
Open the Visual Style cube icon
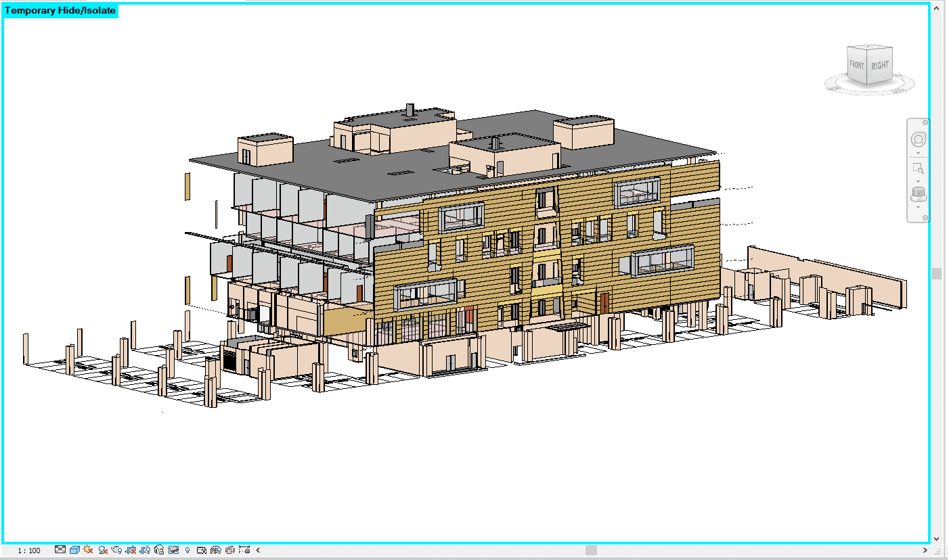(74, 550)
